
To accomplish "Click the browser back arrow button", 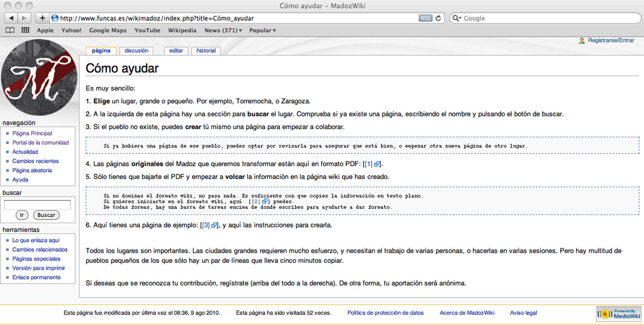I will [x=11, y=18].
